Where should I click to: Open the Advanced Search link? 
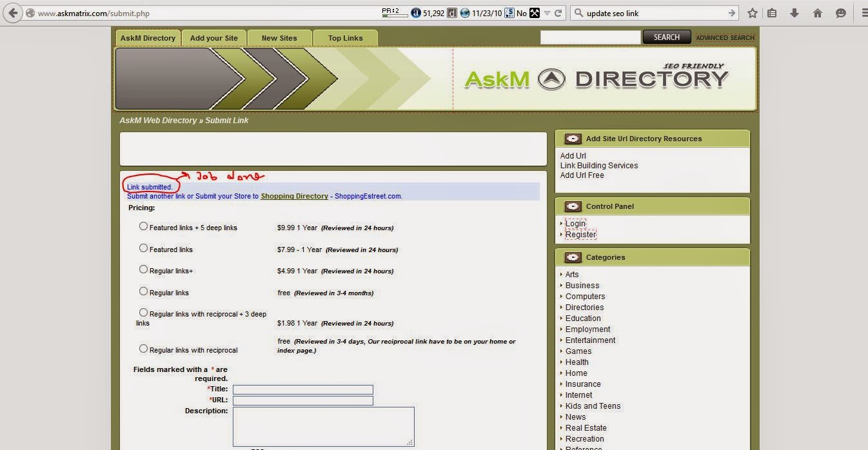tap(725, 38)
